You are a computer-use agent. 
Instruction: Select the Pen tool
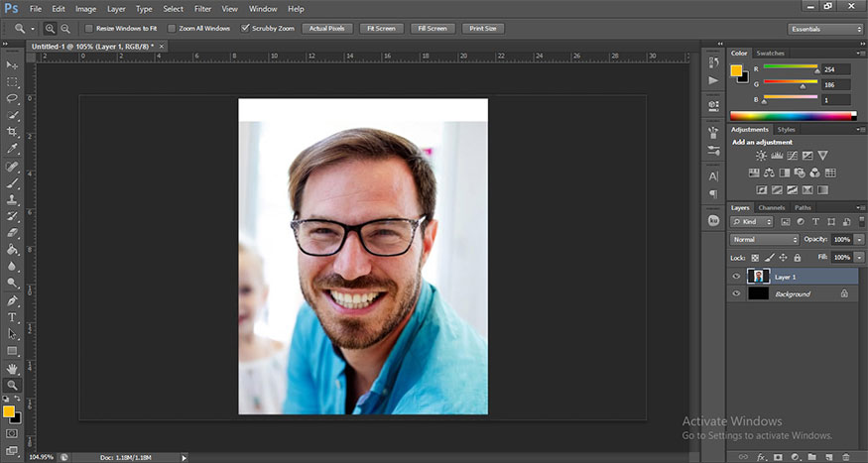pyautogui.click(x=12, y=301)
